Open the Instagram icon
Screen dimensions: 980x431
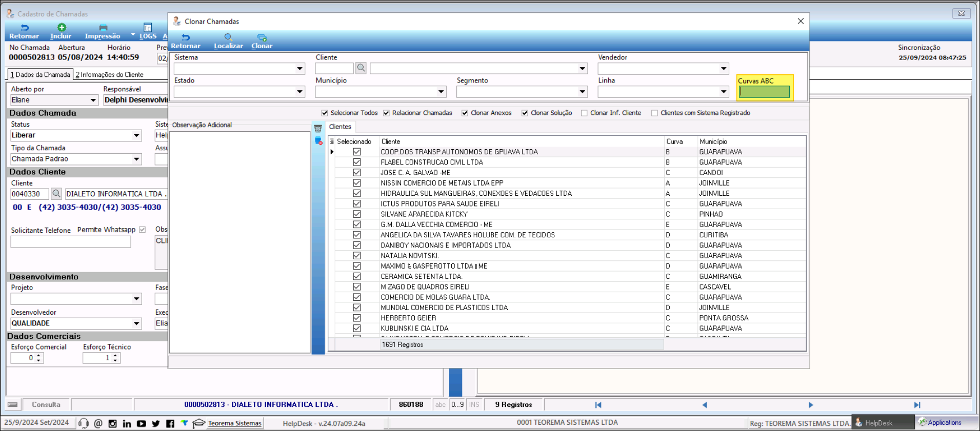coord(113,423)
